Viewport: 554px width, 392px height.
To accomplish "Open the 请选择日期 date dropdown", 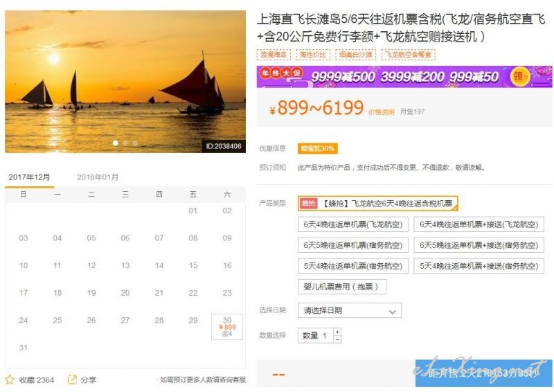I will tap(350, 311).
